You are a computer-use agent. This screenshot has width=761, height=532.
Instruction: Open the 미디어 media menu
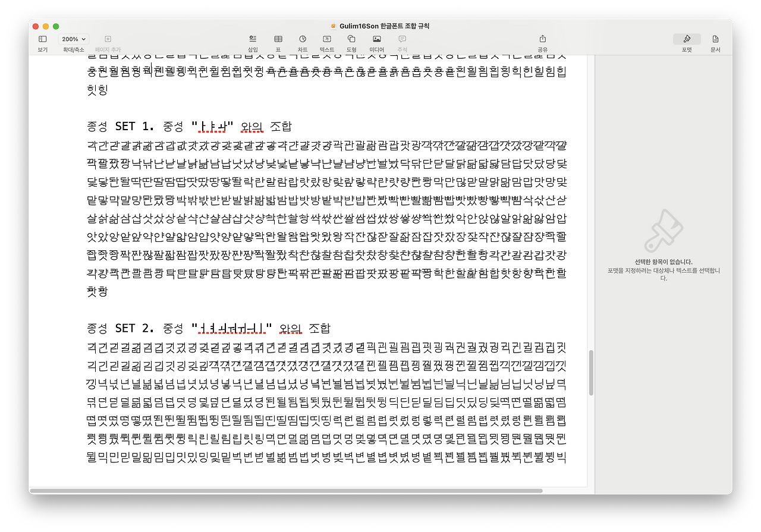376,39
